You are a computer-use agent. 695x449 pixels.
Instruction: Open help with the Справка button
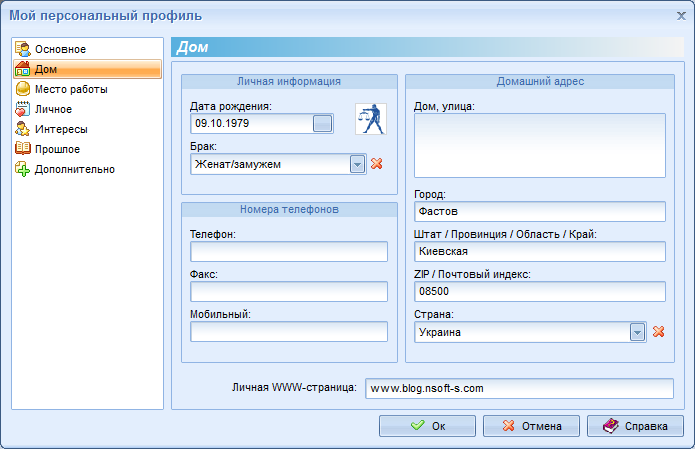point(635,426)
